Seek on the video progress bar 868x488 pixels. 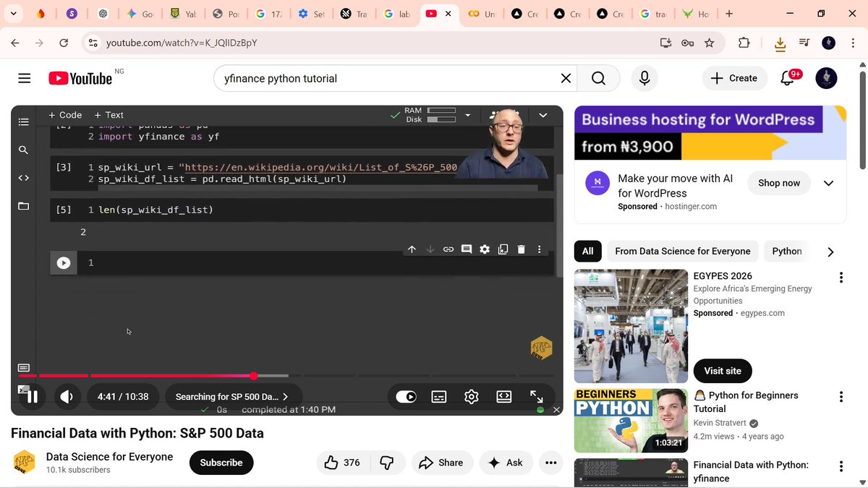click(286, 376)
